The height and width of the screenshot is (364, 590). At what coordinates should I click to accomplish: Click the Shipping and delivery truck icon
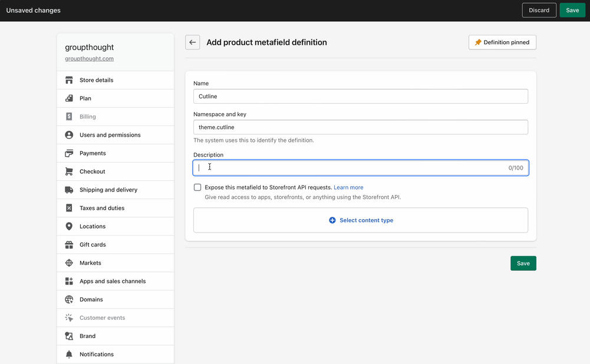[69, 190]
